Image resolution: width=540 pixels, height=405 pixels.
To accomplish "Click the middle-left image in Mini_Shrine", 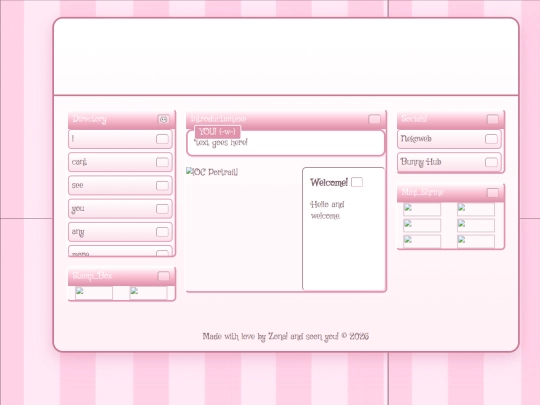I will click(422, 226).
